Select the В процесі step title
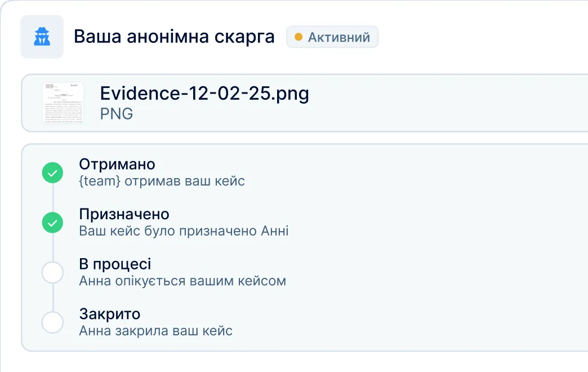 pyautogui.click(x=115, y=264)
